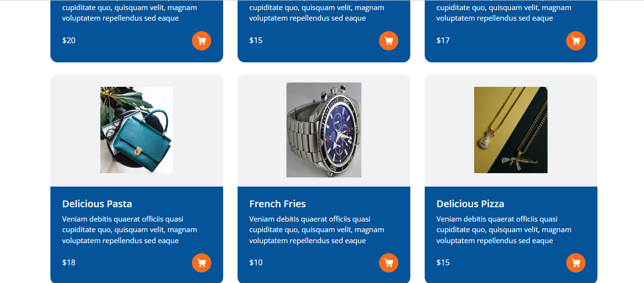Open the silver wristwatch product image

(x=324, y=130)
